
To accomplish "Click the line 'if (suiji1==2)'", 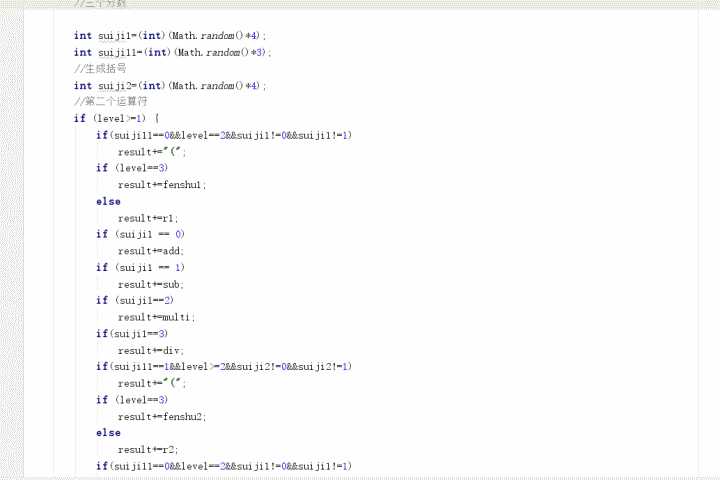I will tap(135, 300).
